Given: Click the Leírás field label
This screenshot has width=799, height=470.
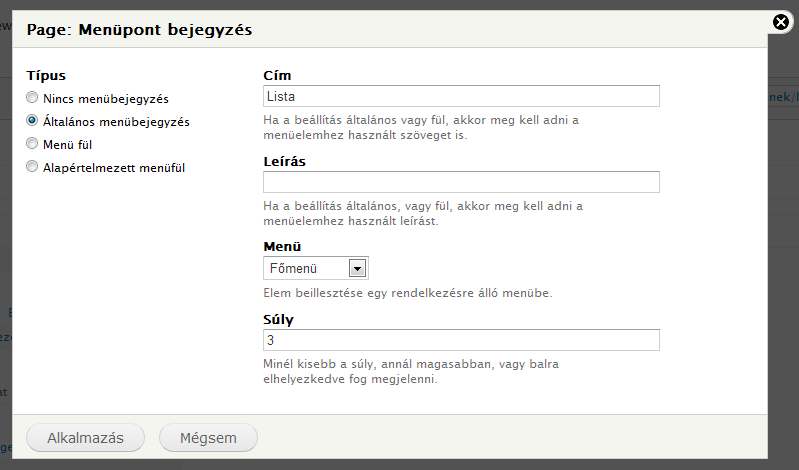Looking at the screenshot, I should [284, 162].
